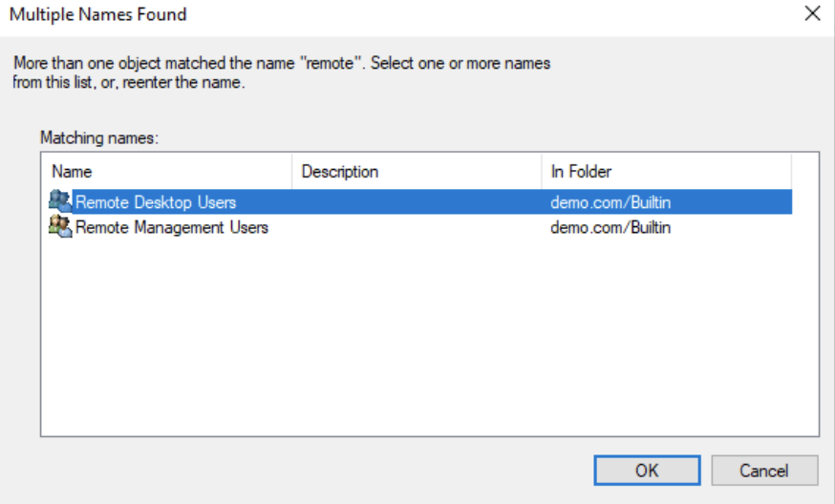
Task: Click the Matching names label
Action: pos(99,137)
